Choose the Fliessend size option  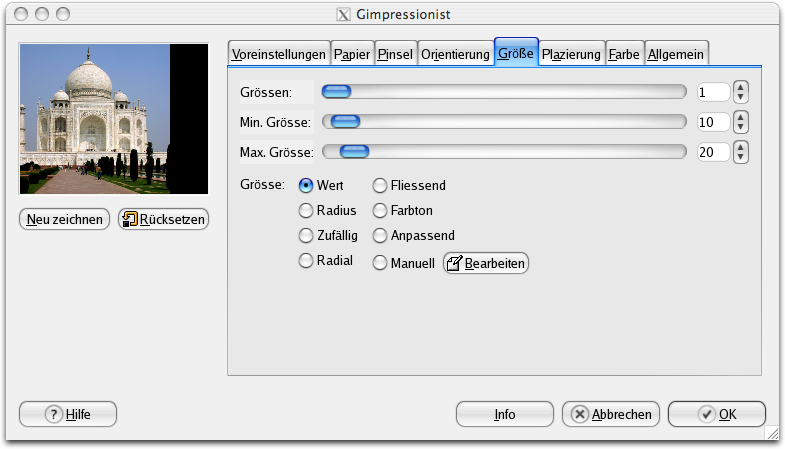(380, 186)
